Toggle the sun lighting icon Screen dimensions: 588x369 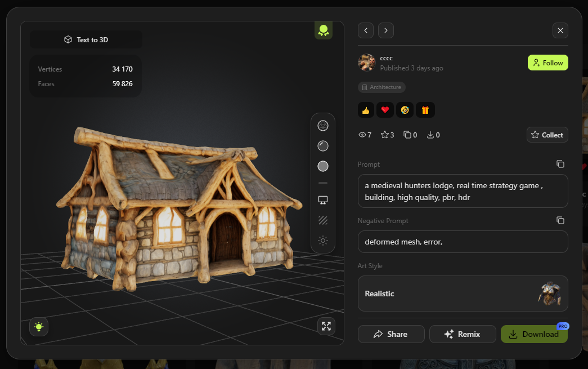[x=323, y=240]
